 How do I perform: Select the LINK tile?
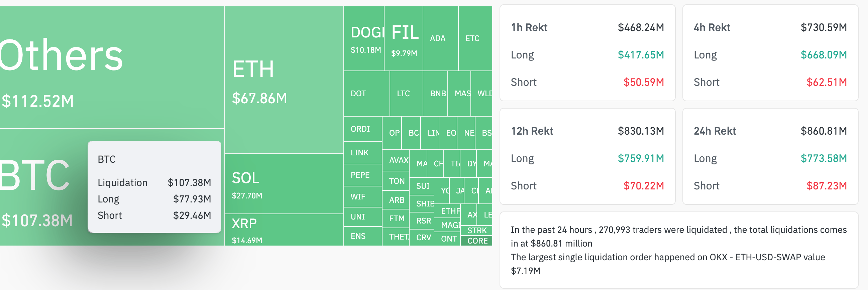coord(362,153)
